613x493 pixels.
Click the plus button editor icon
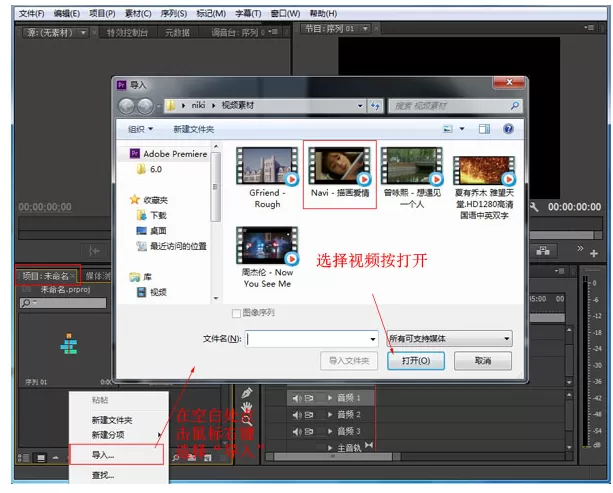[x=593, y=253]
